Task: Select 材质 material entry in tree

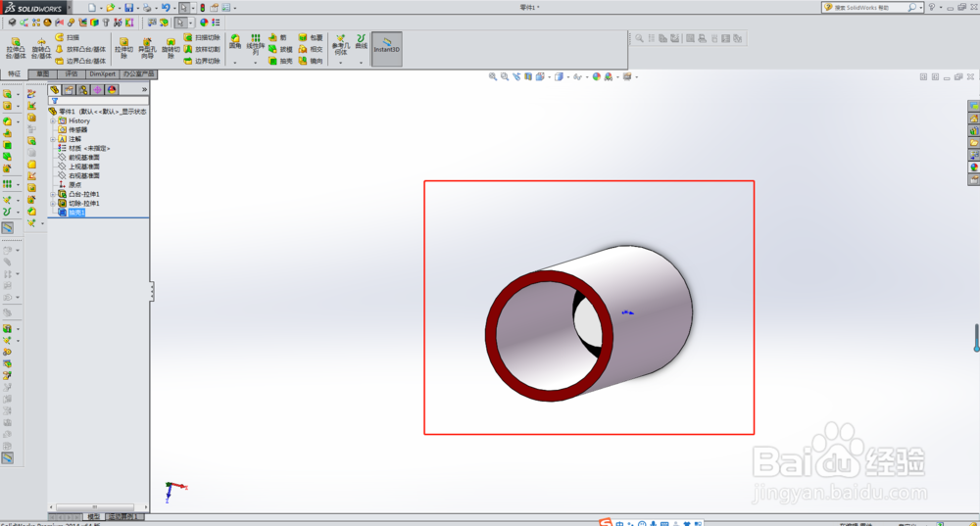Action: tap(83, 149)
